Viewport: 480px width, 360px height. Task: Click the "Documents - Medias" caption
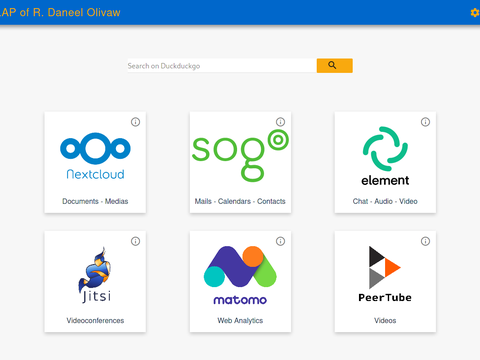95,201
